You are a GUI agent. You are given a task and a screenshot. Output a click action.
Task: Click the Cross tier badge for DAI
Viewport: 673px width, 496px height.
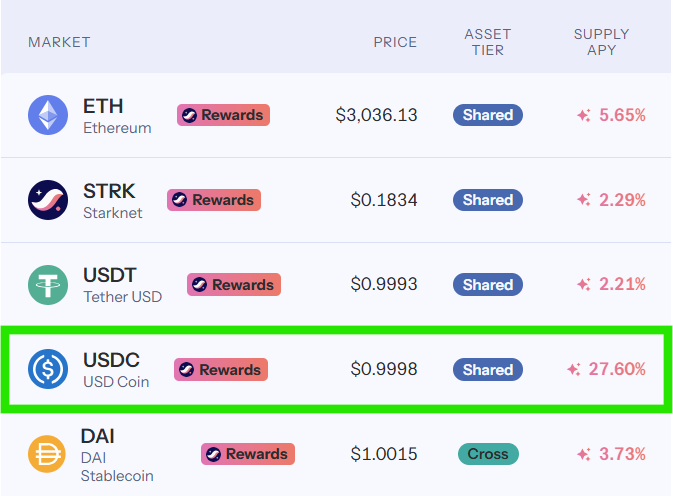point(488,454)
